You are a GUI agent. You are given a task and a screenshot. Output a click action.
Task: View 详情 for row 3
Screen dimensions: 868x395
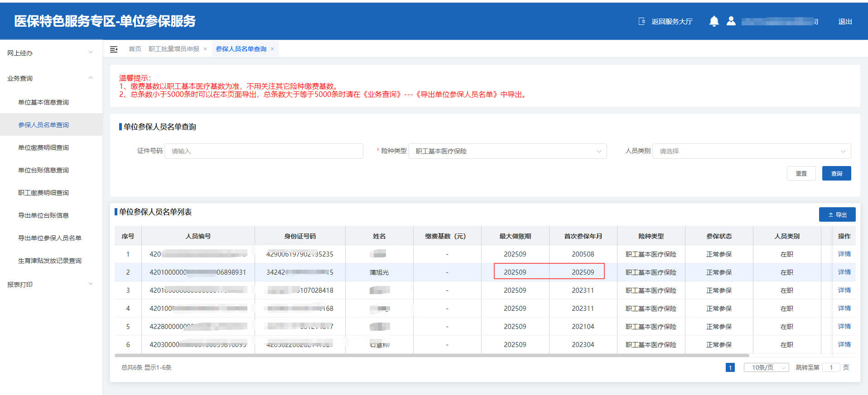844,290
